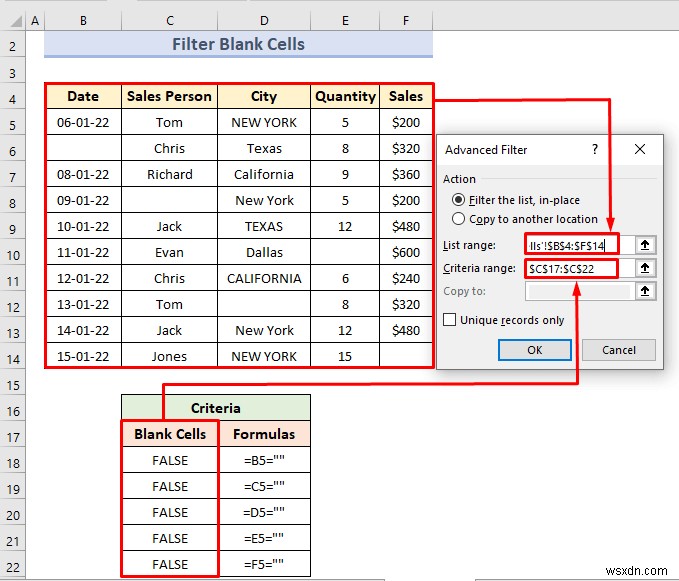Screen dimensions: 679x581
Task: Select the blank Sales cell in row 14
Action: (x=406, y=356)
